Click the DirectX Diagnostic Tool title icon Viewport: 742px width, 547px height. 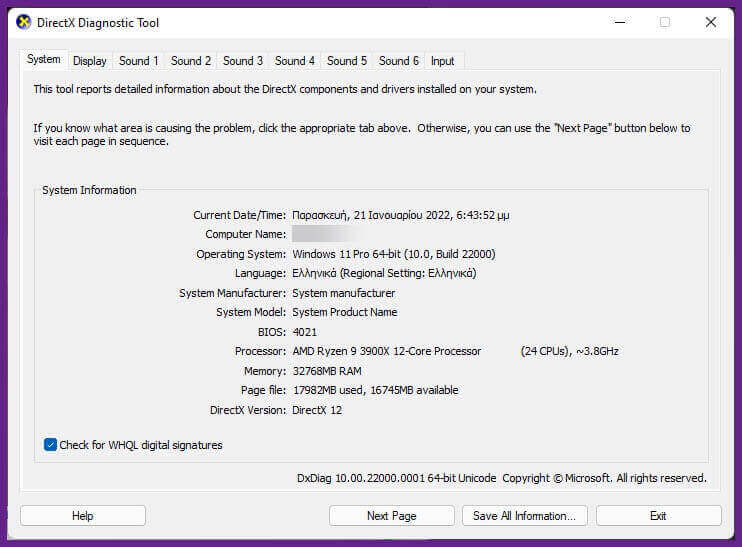[x=23, y=22]
